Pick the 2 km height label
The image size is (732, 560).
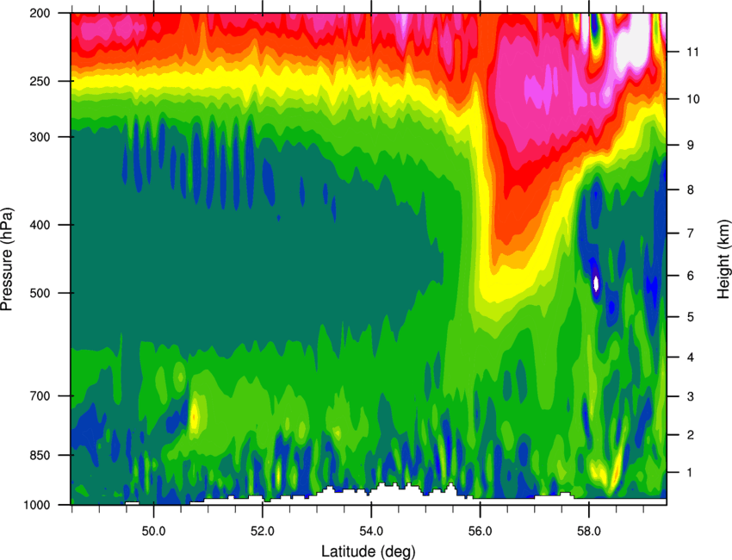tap(690, 435)
